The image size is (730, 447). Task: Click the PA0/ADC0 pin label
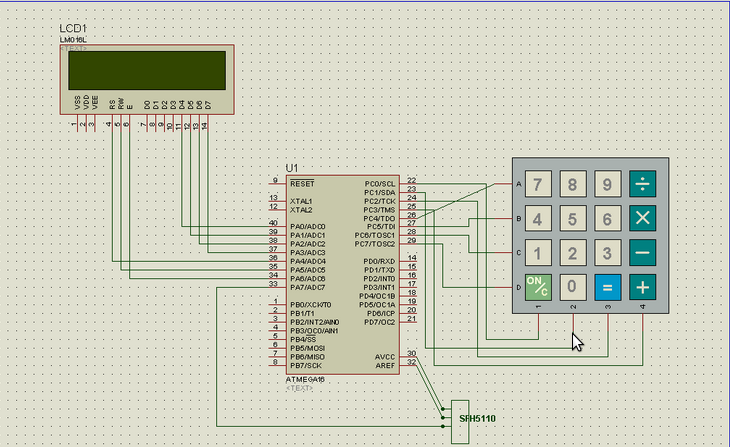pos(308,227)
